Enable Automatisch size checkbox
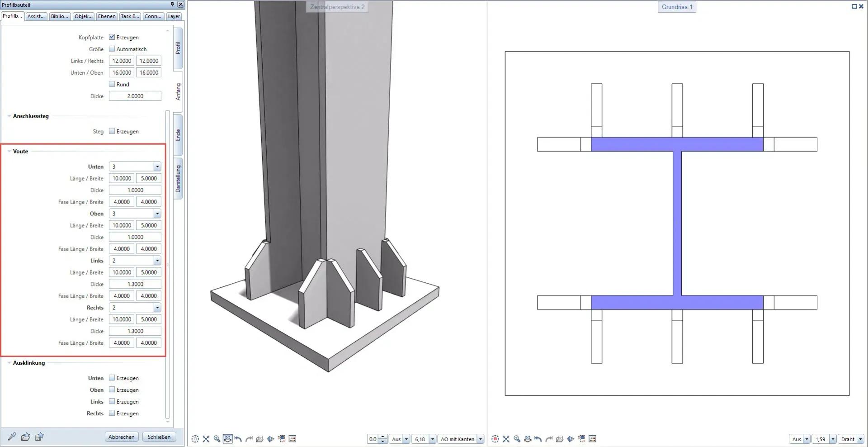This screenshot has width=868, height=447. click(112, 49)
